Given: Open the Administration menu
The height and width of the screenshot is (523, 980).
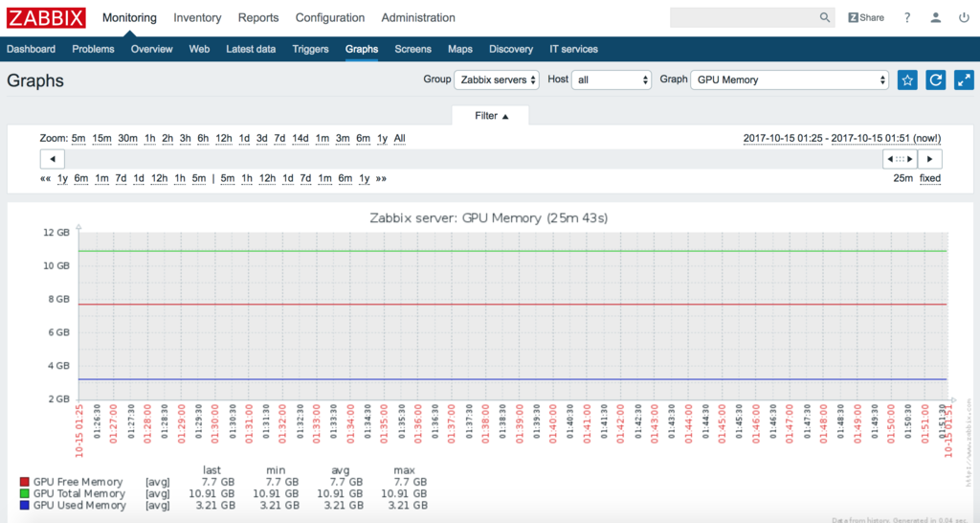Looking at the screenshot, I should (418, 17).
